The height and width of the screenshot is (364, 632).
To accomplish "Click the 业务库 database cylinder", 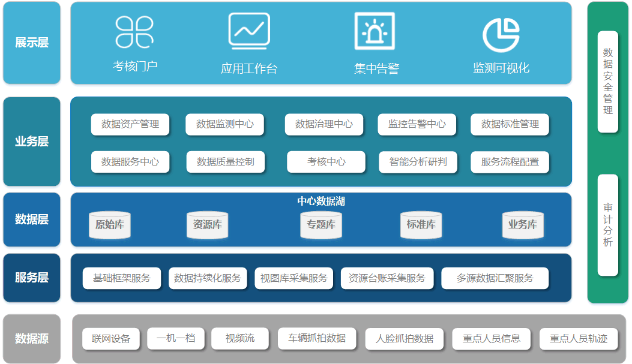I will (523, 225).
